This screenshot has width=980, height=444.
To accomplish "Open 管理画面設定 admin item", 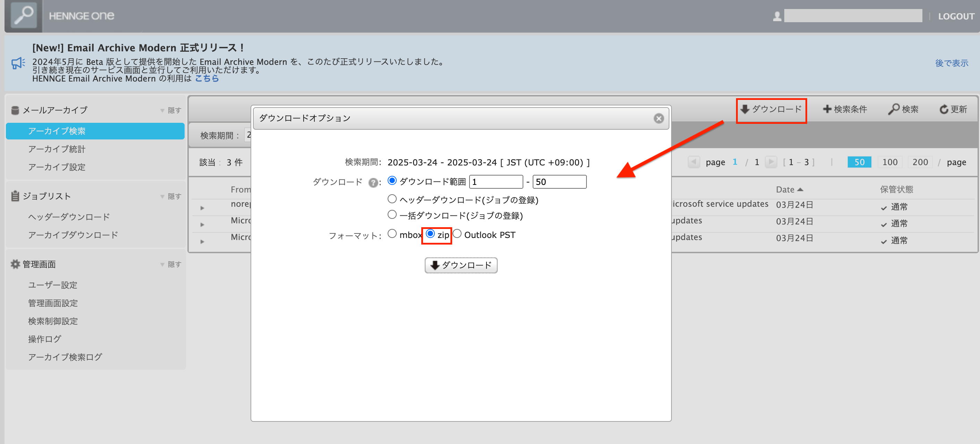I will 53,303.
